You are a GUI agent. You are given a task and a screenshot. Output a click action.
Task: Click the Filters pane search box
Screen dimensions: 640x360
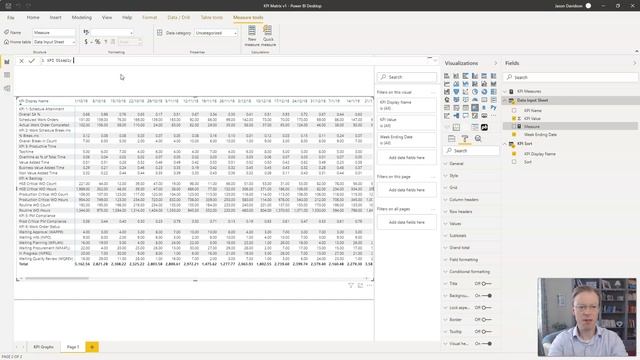tap(407, 77)
